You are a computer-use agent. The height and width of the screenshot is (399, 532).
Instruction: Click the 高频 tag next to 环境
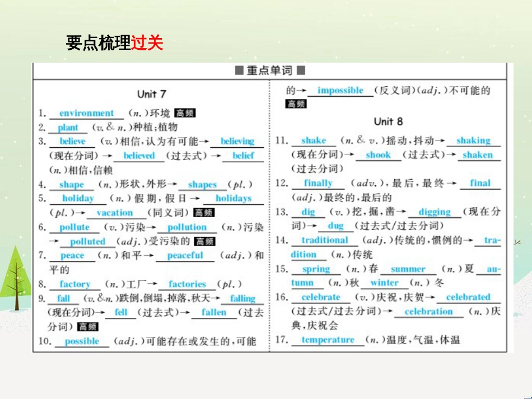[x=185, y=113]
